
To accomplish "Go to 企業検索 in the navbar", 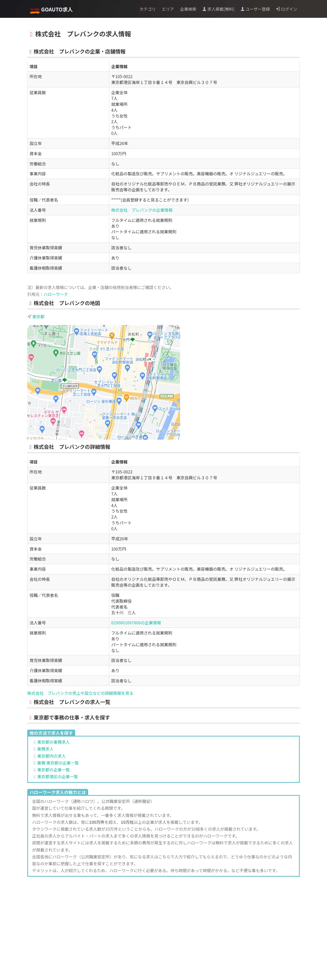I will [x=188, y=9].
